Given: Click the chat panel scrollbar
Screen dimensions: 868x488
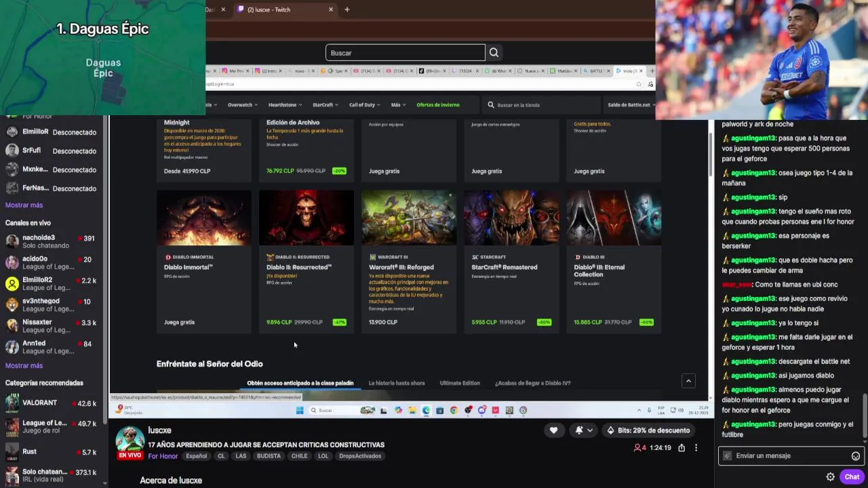Looking at the screenshot, I should coord(865,415).
